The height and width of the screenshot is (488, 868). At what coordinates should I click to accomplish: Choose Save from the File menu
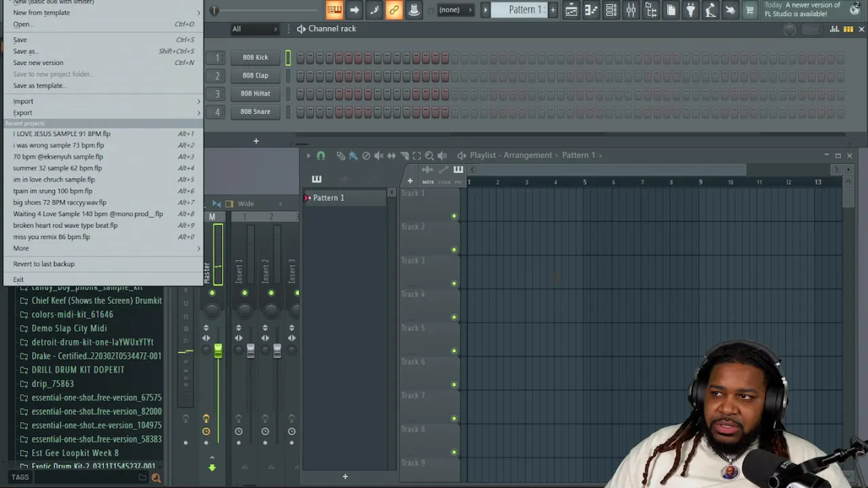(103, 40)
